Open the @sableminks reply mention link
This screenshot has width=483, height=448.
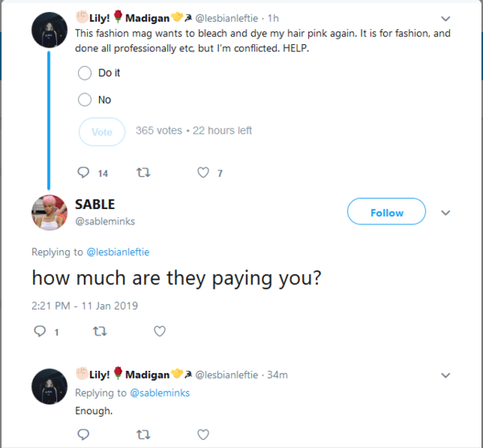point(161,393)
